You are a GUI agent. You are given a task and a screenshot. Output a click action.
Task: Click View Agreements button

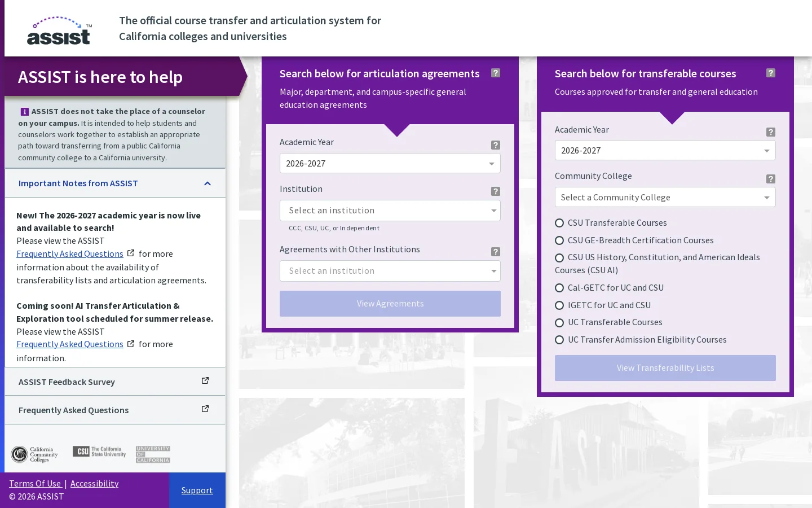[390, 304]
